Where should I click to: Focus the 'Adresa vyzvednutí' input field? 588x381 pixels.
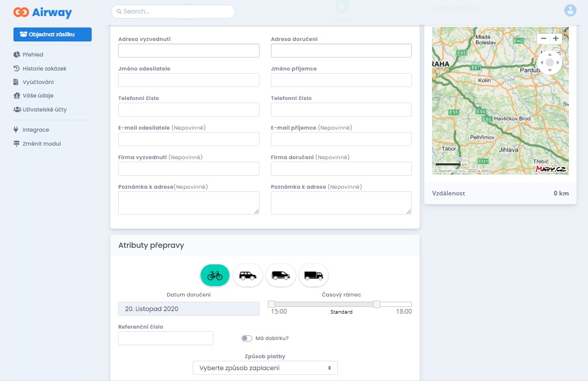point(189,51)
